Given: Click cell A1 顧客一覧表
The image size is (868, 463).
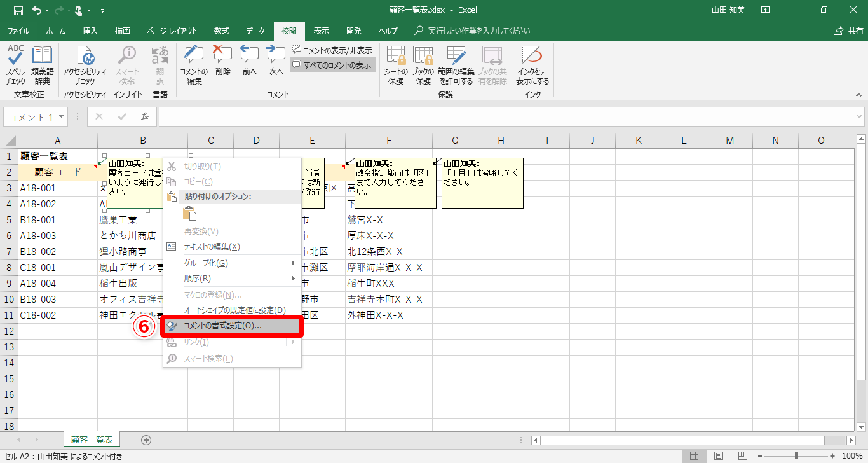Looking at the screenshot, I should pos(58,156).
